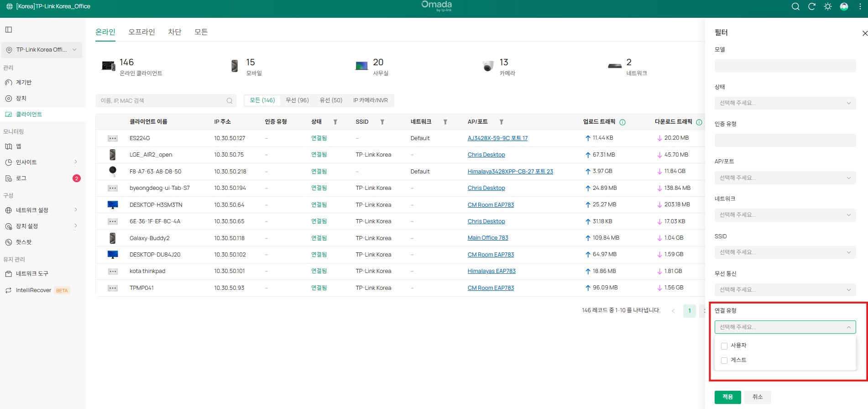Click the filter icon on AP/포트 column
The width and height of the screenshot is (868, 409).
[x=501, y=122]
